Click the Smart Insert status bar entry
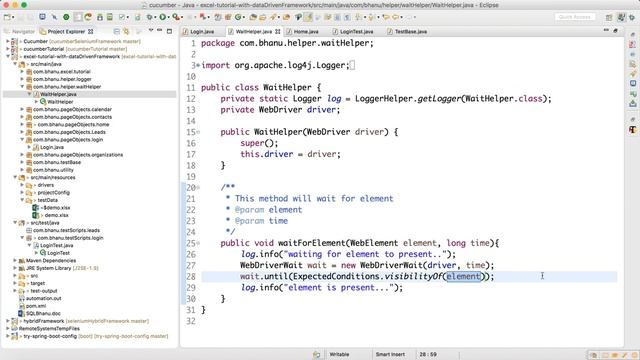This screenshot has width=640, height=360. [x=390, y=354]
